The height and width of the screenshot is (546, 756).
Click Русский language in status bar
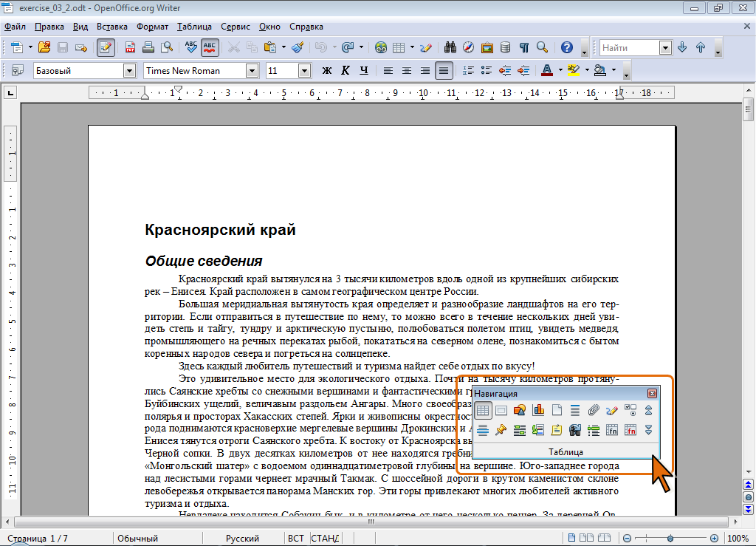pyautogui.click(x=242, y=539)
